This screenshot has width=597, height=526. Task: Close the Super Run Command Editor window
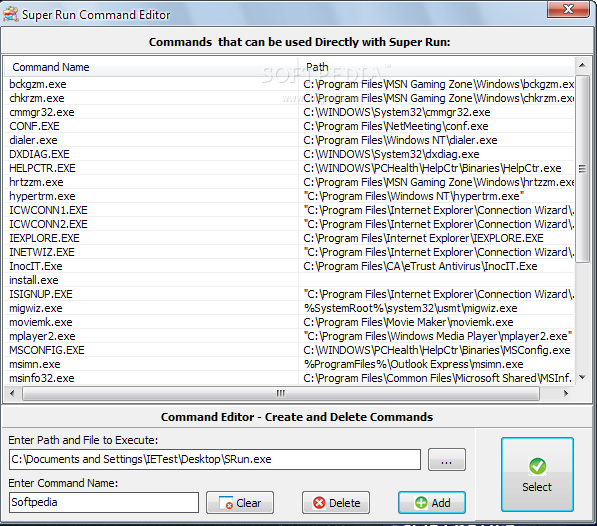click(x=568, y=9)
